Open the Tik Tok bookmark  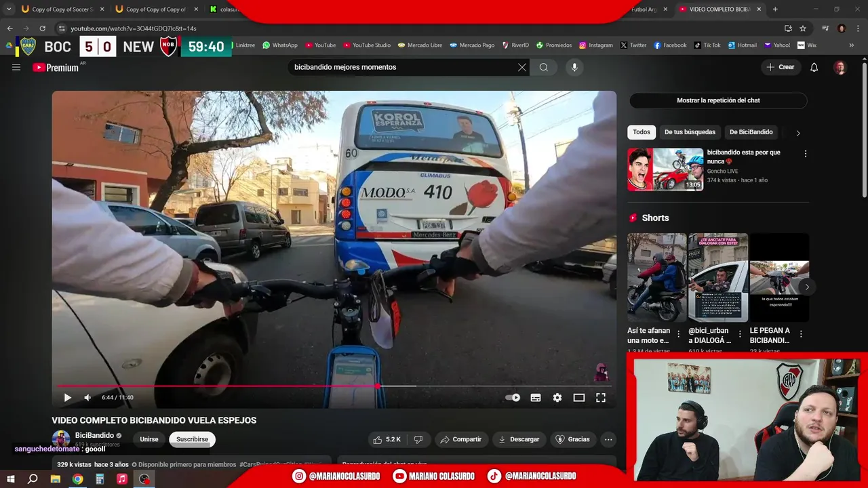click(x=707, y=45)
